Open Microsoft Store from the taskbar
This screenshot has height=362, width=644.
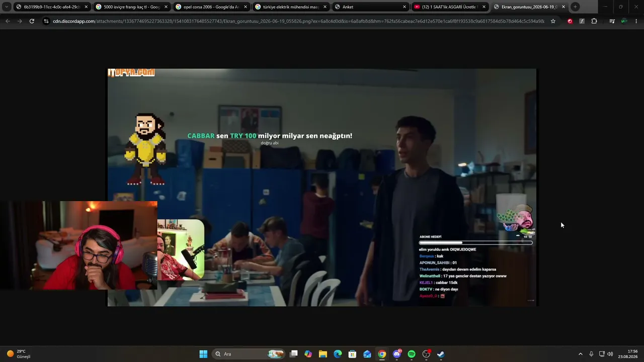(x=352, y=354)
